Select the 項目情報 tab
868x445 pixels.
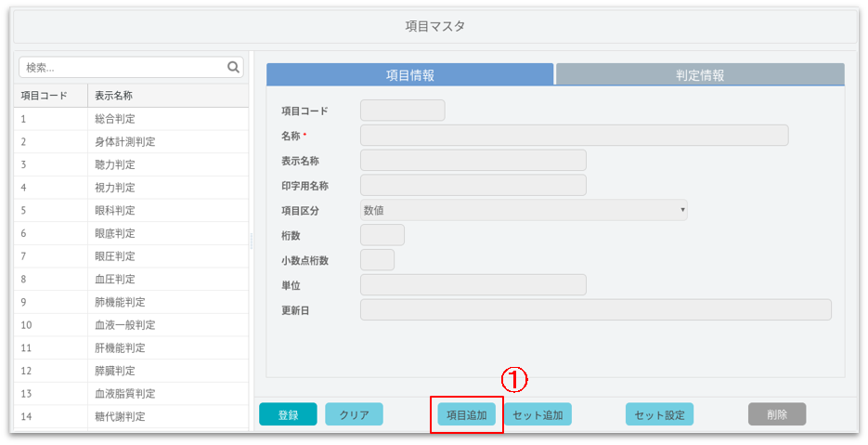click(x=409, y=75)
